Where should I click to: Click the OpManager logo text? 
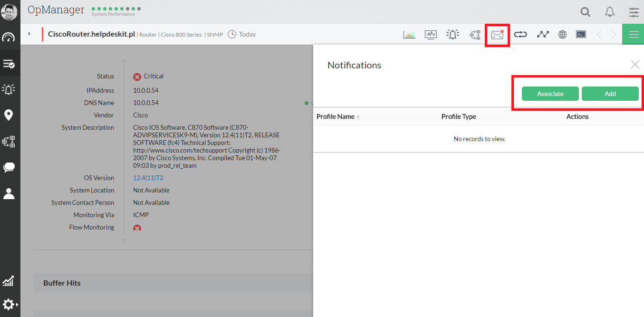click(56, 10)
